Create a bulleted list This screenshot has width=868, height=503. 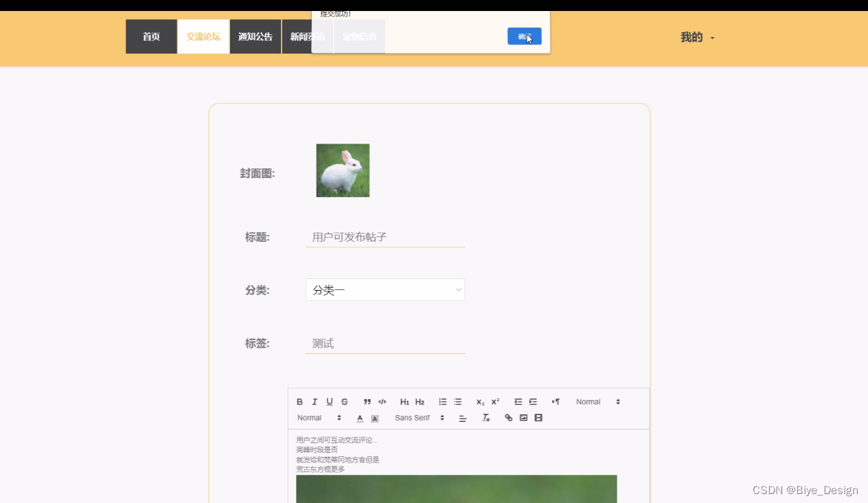coord(458,402)
